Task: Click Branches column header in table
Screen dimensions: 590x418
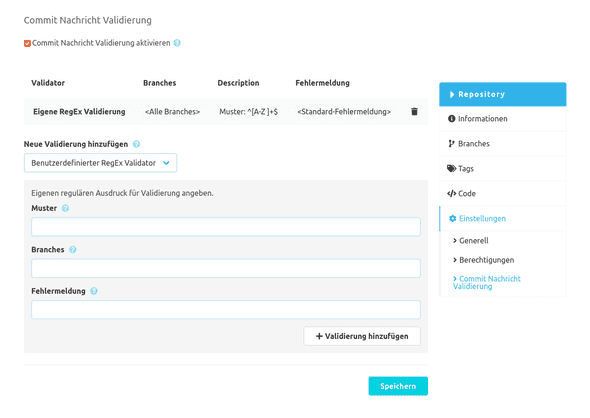Action: pos(160,83)
